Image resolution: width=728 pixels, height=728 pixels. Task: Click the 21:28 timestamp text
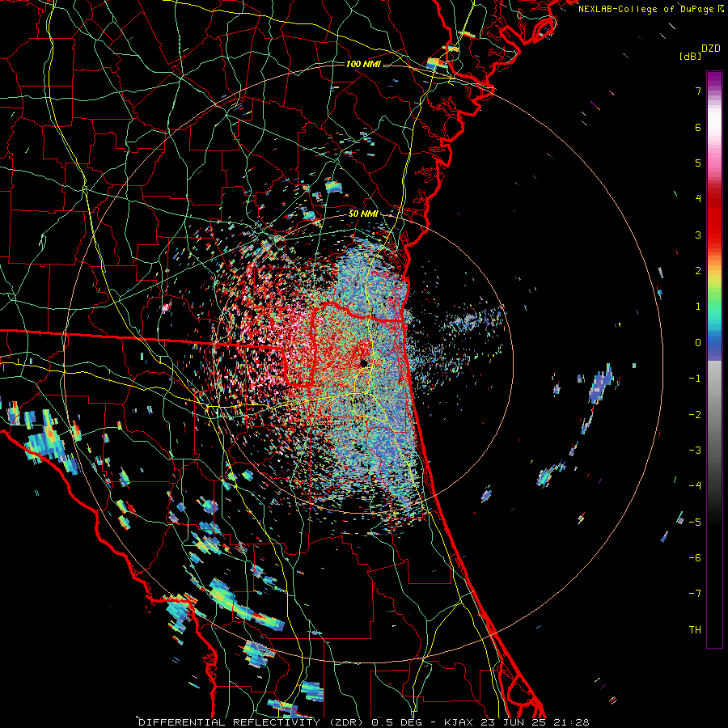pyautogui.click(x=571, y=722)
